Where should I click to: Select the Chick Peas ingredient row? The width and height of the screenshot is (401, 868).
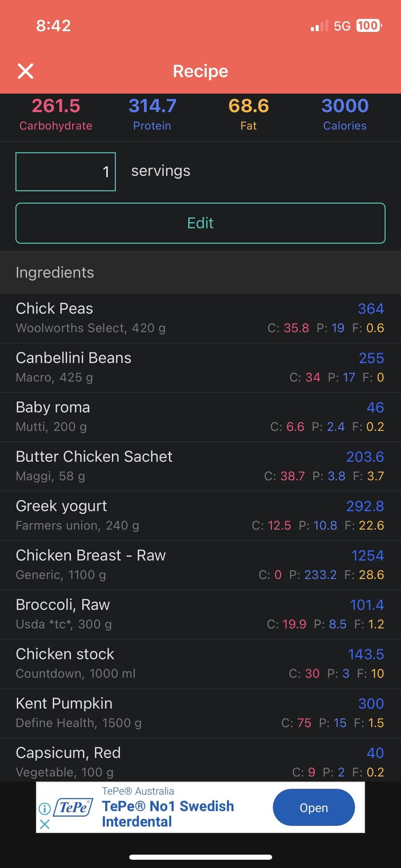pyautogui.click(x=200, y=318)
